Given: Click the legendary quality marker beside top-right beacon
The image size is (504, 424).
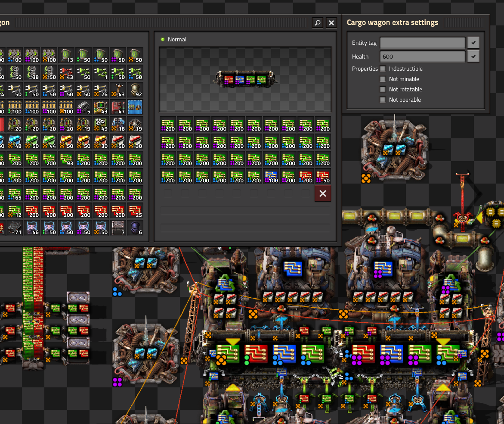Looking at the screenshot, I should click(366, 178).
